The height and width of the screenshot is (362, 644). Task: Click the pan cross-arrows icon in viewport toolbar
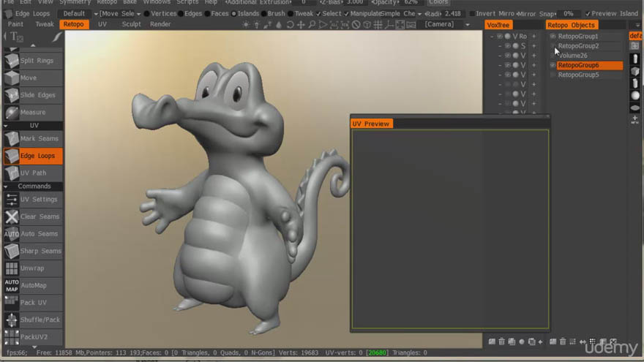pyautogui.click(x=301, y=25)
